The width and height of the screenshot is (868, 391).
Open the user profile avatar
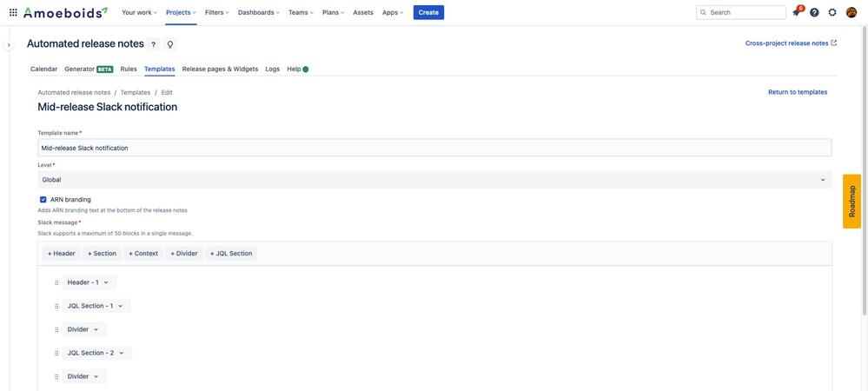[851, 12]
